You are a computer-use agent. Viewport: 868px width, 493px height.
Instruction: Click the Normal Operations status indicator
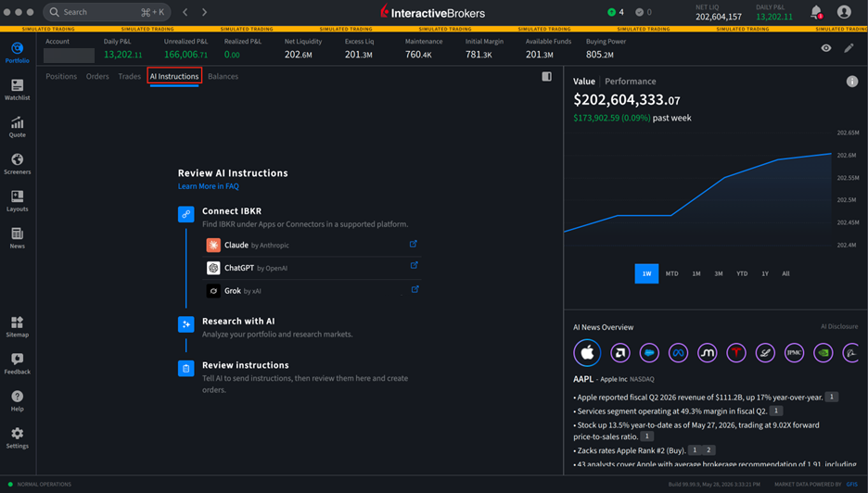point(39,484)
